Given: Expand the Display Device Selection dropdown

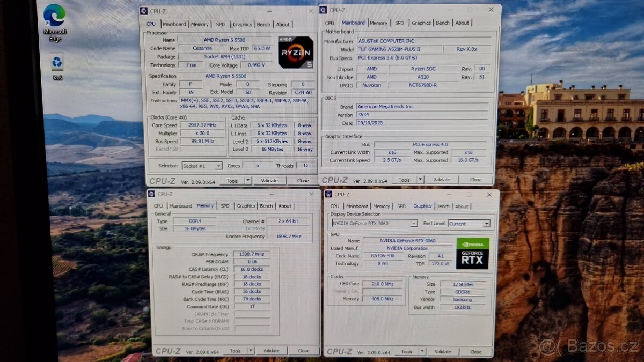Looking at the screenshot, I should pos(414,223).
